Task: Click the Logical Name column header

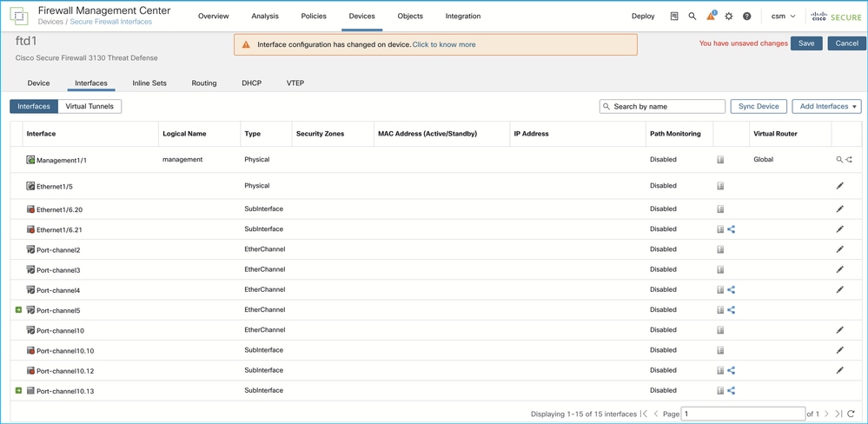Action: 184,134
